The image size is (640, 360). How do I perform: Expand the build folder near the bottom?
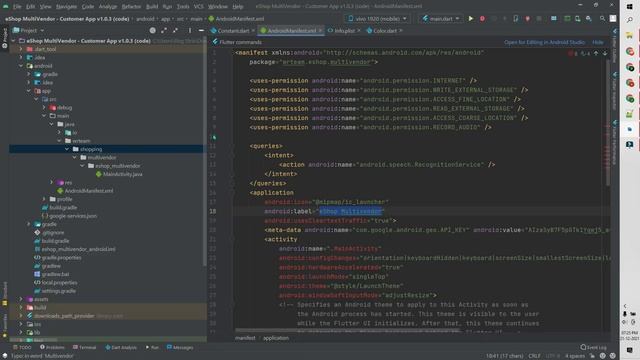click(x=21, y=307)
